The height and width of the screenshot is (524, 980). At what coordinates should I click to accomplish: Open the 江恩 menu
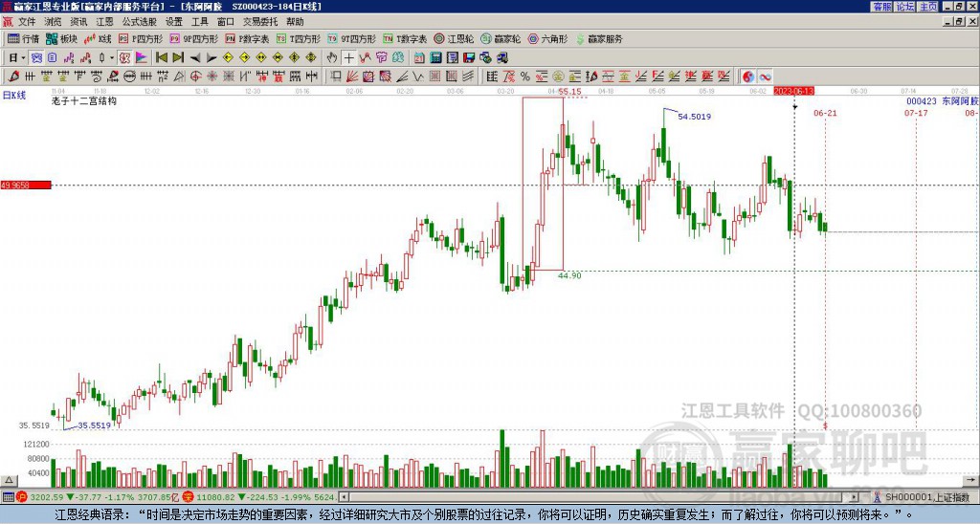point(104,22)
